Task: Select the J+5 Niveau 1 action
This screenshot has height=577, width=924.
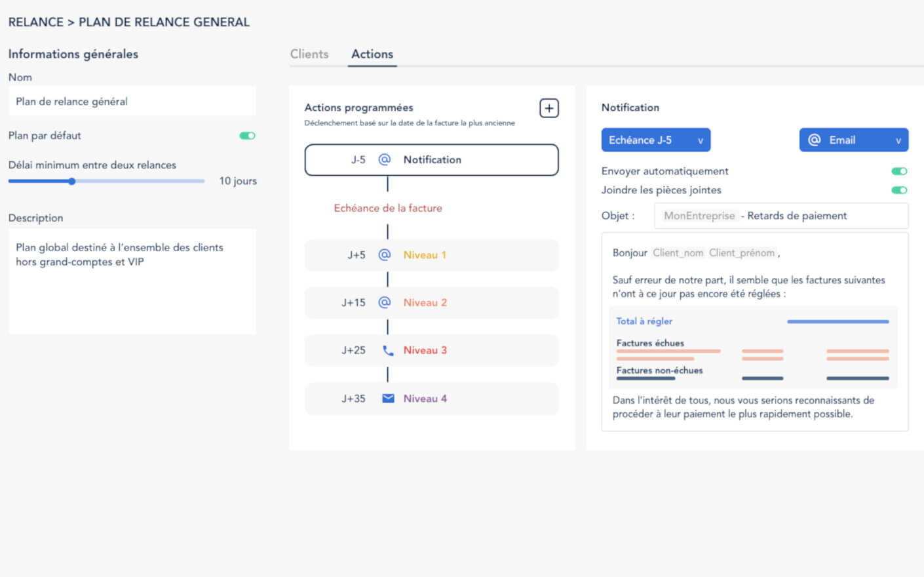Action: 432,255
